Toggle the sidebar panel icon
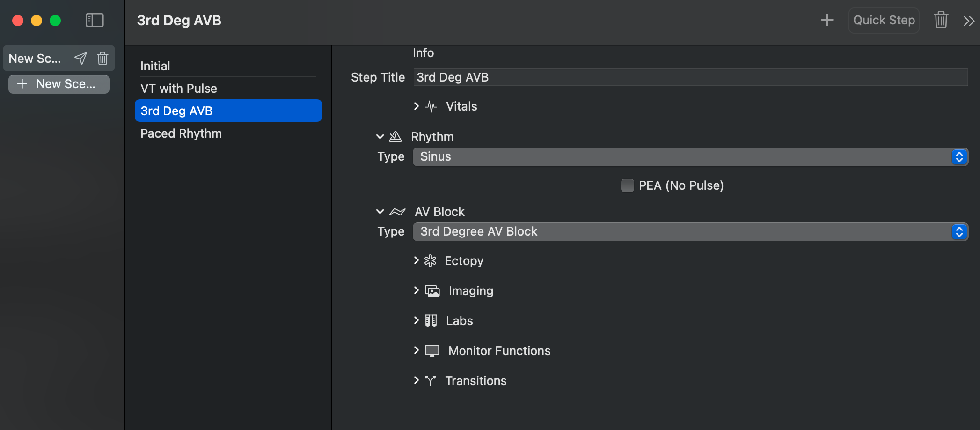980x430 pixels. pyautogui.click(x=95, y=20)
